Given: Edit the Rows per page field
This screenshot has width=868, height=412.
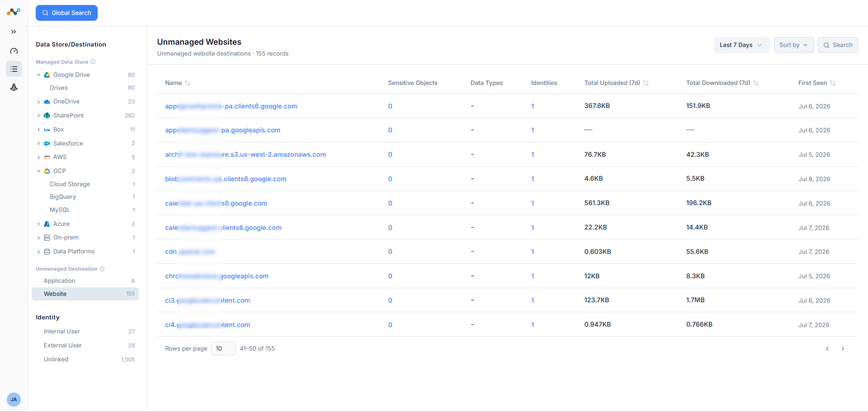Looking at the screenshot, I should tap(223, 349).
